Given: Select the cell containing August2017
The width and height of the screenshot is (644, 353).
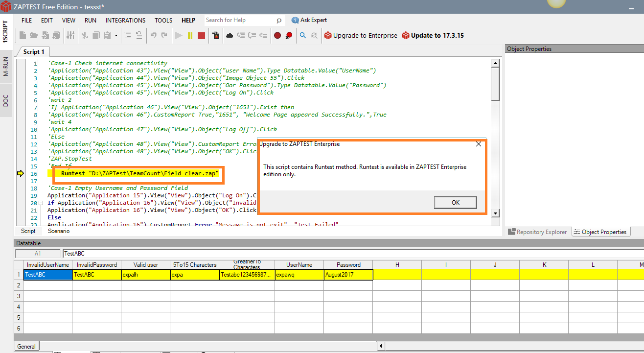Looking at the screenshot, I should (x=348, y=275).
